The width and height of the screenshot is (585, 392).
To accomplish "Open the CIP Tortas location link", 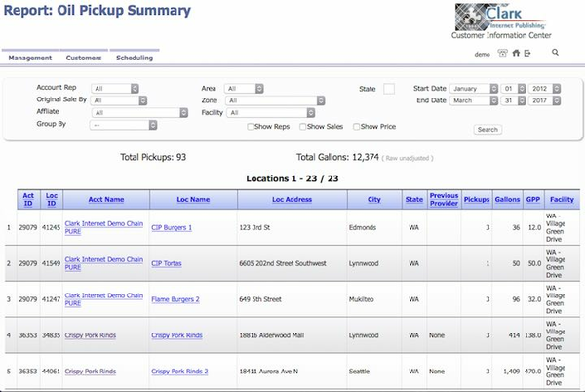I will point(167,263).
